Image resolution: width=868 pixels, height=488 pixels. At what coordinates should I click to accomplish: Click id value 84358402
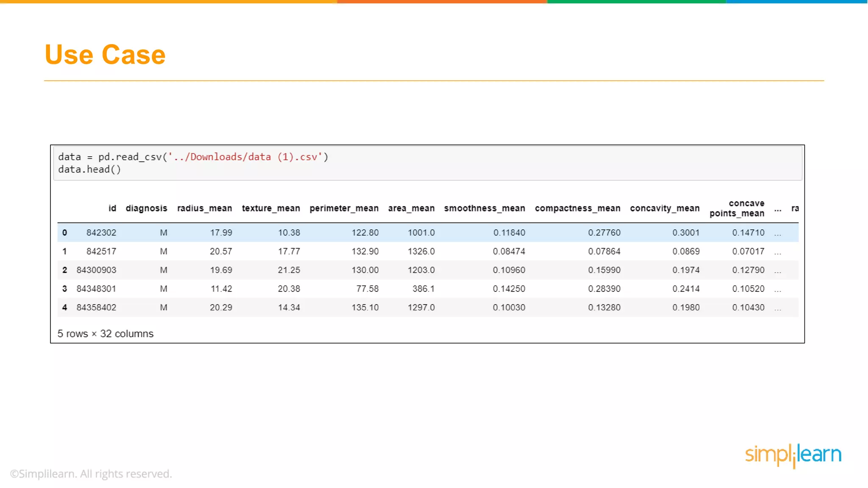tap(96, 307)
